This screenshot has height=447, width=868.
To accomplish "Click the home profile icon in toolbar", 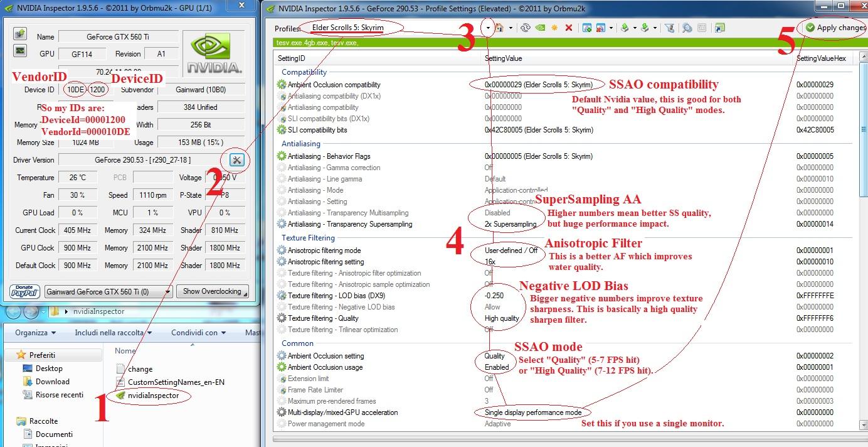I will (x=500, y=28).
